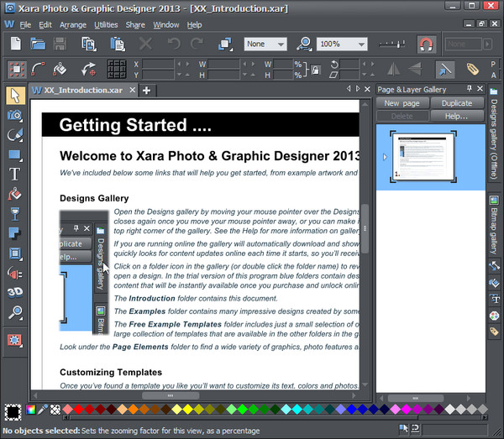
Task: Click the gallery Help... button
Action: pyautogui.click(x=457, y=116)
